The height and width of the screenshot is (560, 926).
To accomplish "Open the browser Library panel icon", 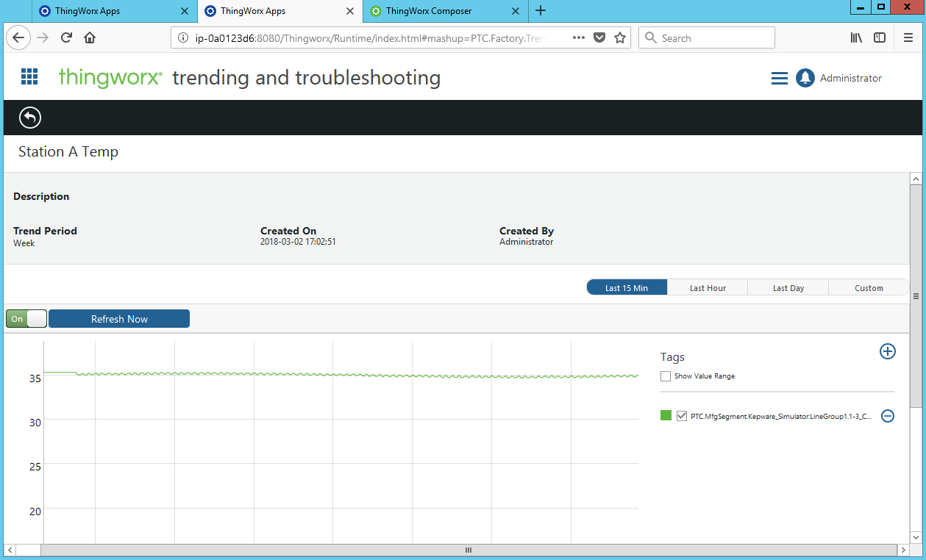I will click(x=855, y=37).
